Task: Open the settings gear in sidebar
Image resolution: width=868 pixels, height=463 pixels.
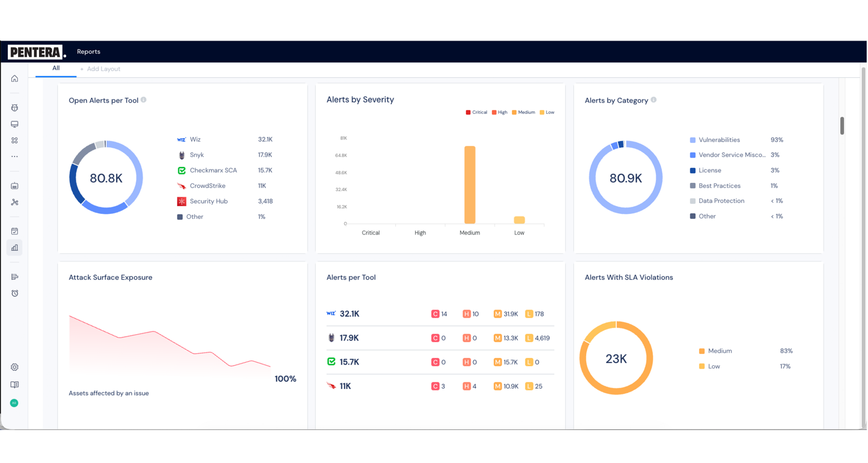Action: click(15, 367)
